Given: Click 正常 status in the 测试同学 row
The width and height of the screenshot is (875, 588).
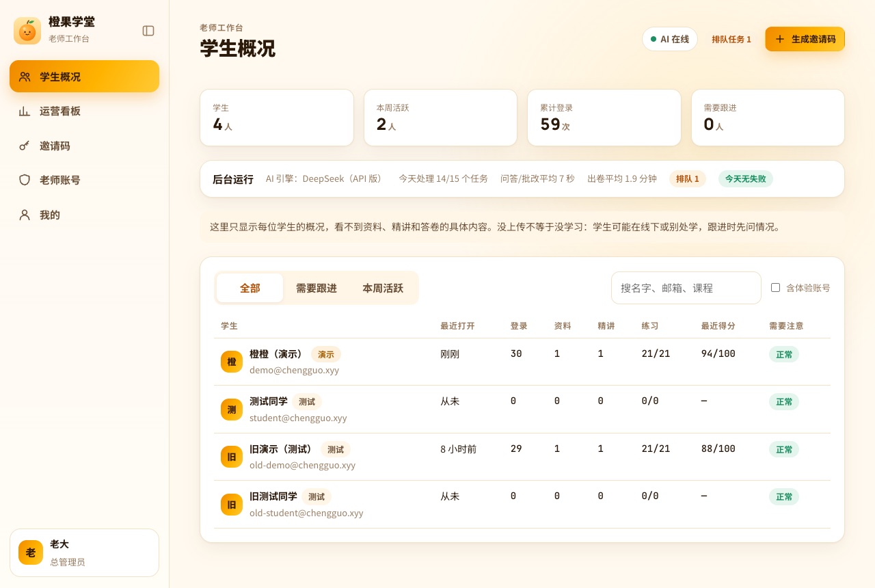Looking at the screenshot, I should (x=784, y=401).
